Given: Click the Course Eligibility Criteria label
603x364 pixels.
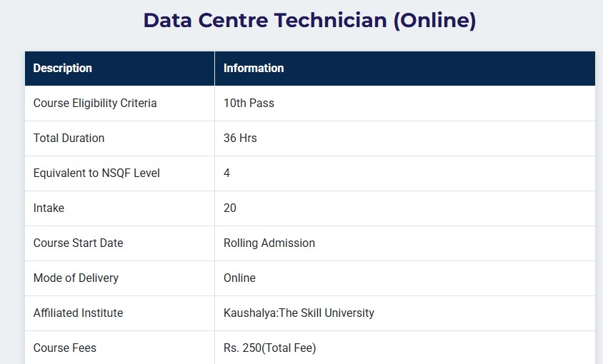Looking at the screenshot, I should point(95,103).
